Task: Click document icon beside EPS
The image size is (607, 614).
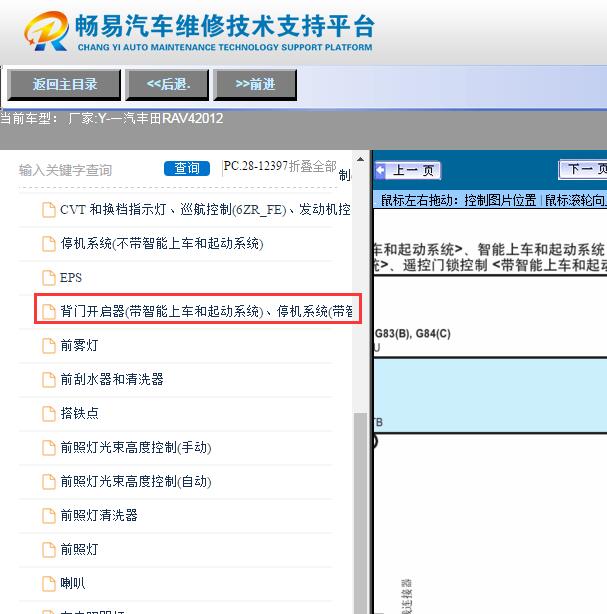Action: (x=49, y=278)
